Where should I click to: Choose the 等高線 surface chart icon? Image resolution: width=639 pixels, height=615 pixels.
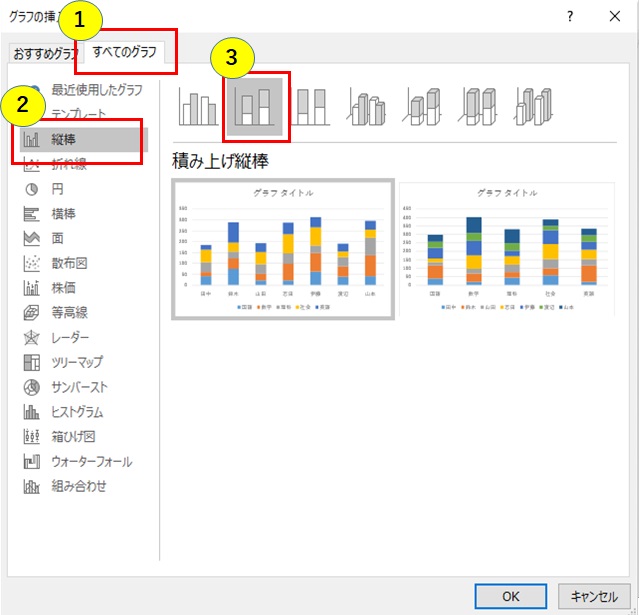pos(32,313)
